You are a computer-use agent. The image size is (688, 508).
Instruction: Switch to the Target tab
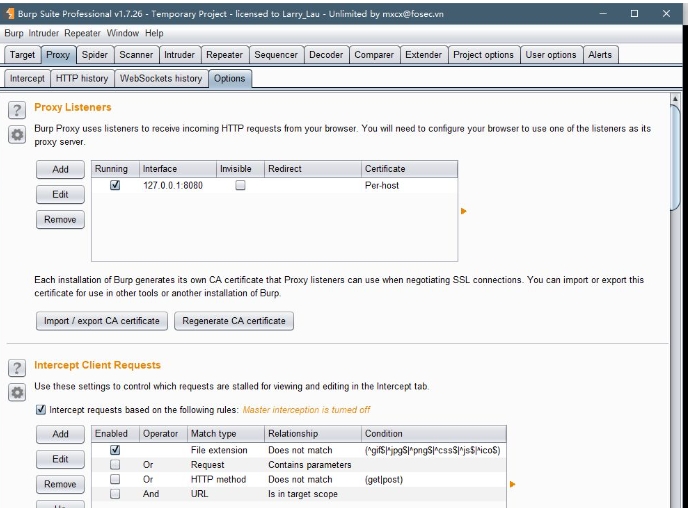click(x=22, y=55)
